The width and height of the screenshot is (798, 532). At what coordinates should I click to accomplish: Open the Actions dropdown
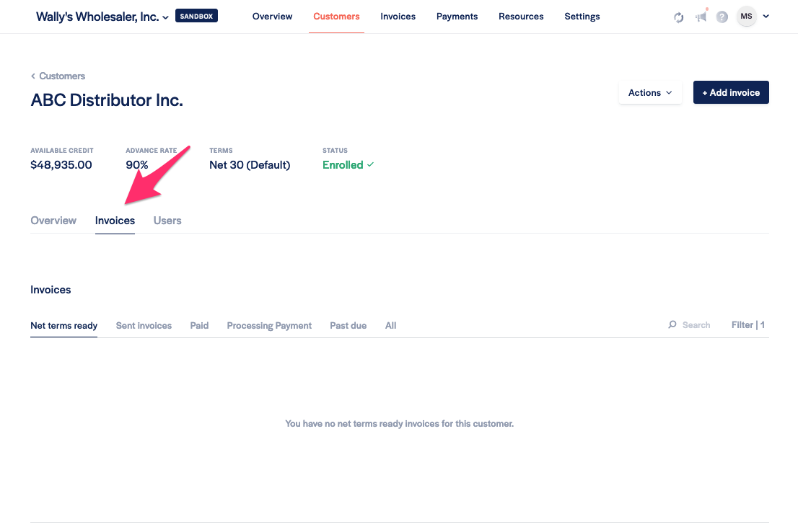click(650, 92)
